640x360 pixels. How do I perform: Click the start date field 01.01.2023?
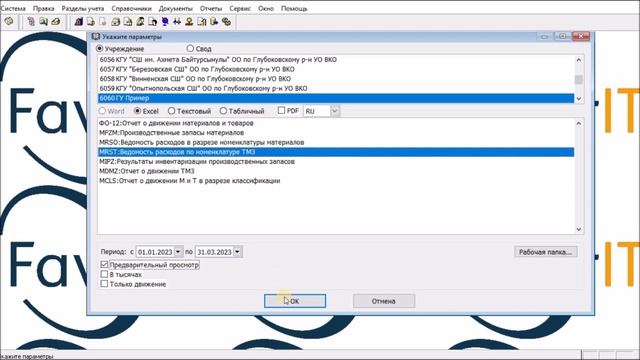coord(155,252)
